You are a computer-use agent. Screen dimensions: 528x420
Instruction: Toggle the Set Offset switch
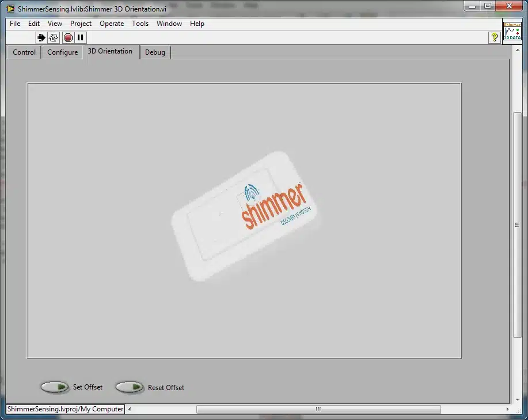55,387
